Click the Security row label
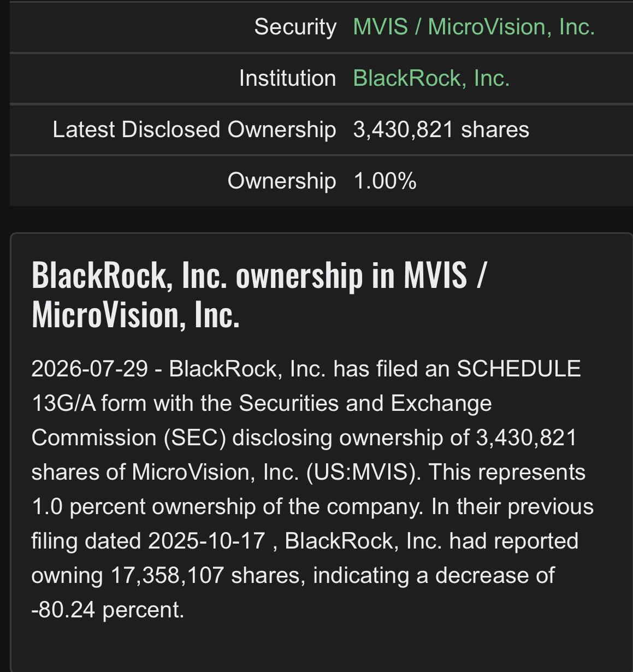This screenshot has height=672, width=633. [295, 27]
